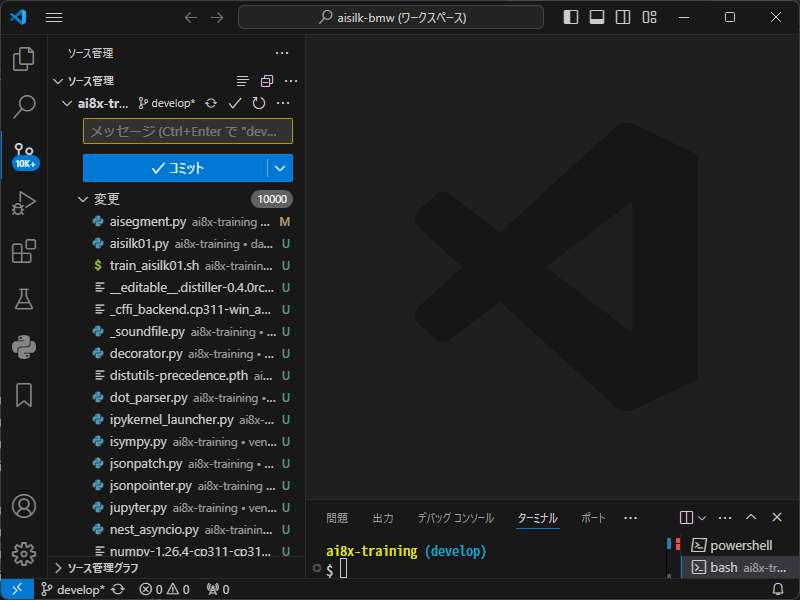Open more actions for ai8x-tr repository
800x600 pixels.
point(283,104)
